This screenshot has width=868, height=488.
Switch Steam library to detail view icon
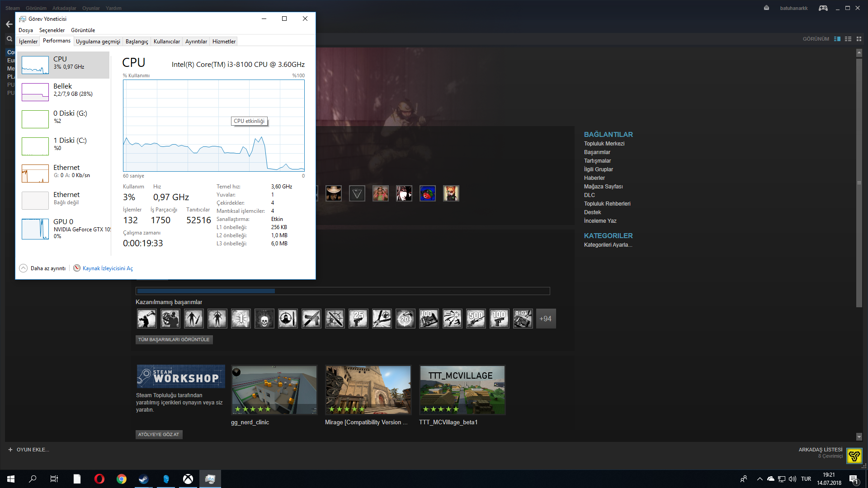click(837, 39)
